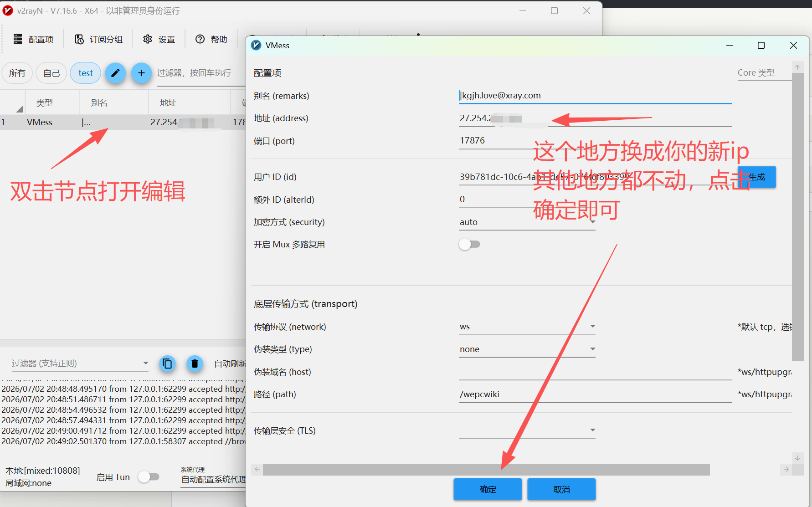Click the 自动刷新 log option label
Image resolution: width=812 pixels, height=507 pixels.
pyautogui.click(x=230, y=364)
